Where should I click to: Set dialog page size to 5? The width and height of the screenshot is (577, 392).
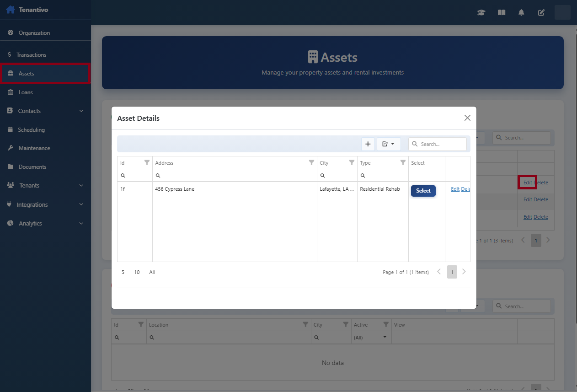(x=123, y=272)
